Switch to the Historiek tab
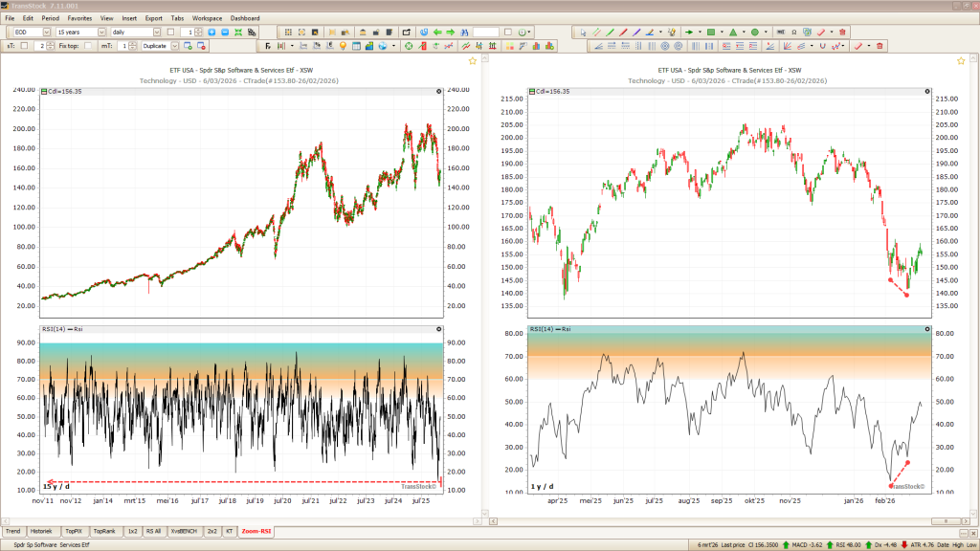Image resolution: width=980 pixels, height=551 pixels. pos(41,531)
